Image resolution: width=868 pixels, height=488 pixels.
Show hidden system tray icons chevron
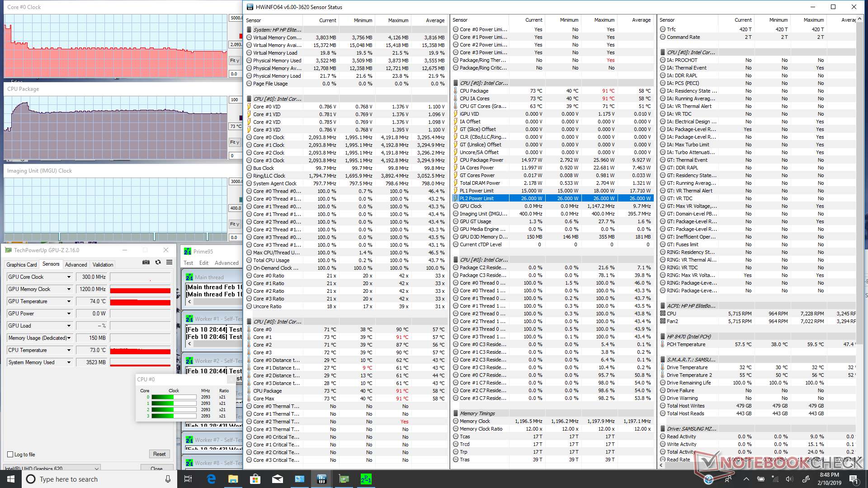click(746, 479)
